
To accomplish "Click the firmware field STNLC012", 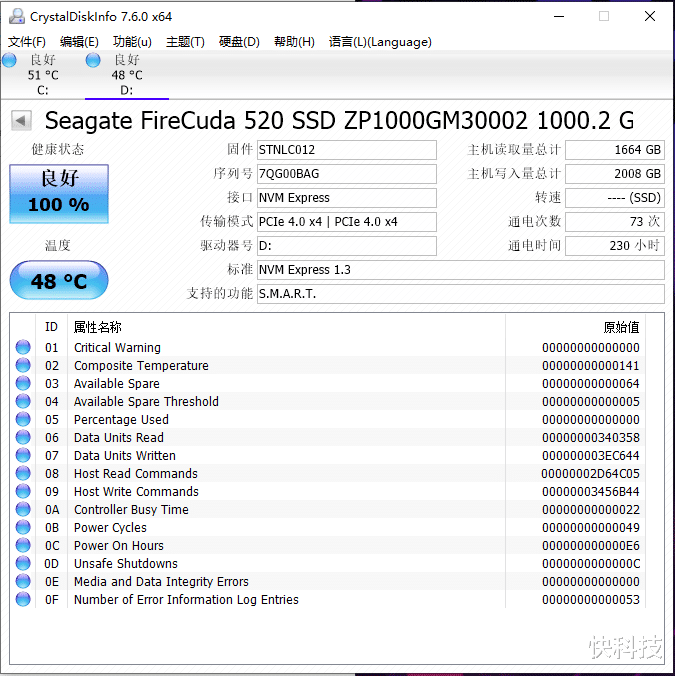I will (x=347, y=150).
